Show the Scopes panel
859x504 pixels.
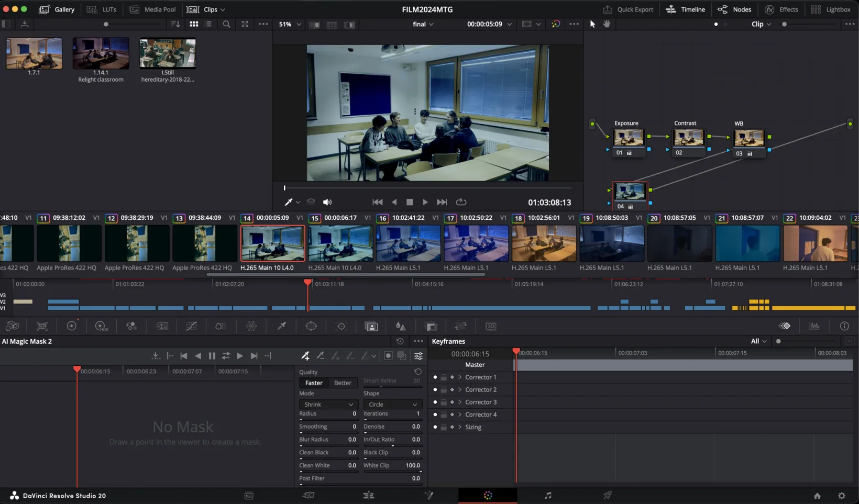814,326
